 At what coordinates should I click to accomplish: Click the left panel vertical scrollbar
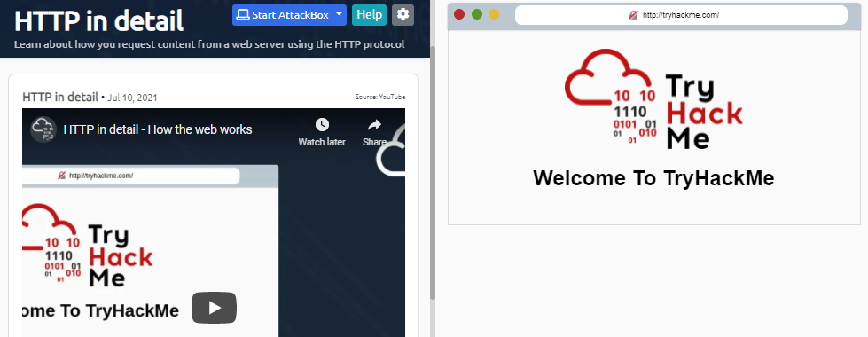tap(433, 173)
